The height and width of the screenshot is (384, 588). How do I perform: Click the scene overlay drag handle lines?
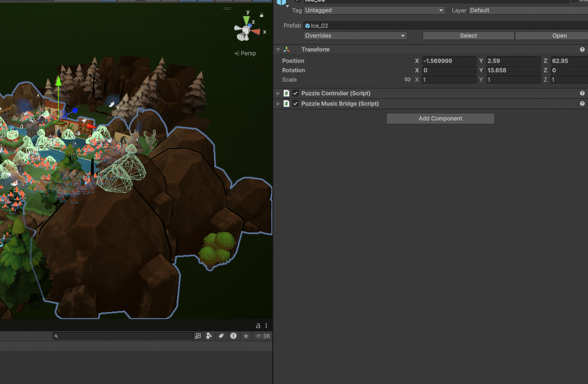[x=227, y=8]
